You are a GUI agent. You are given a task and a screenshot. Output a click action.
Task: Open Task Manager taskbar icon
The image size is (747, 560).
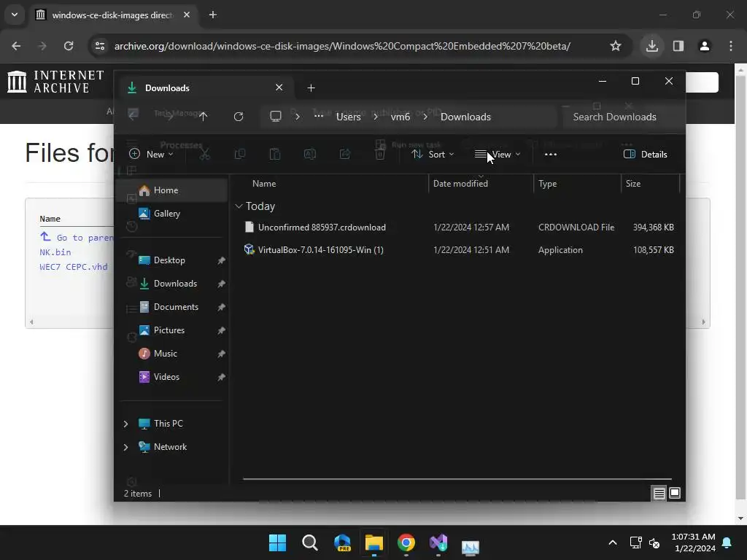click(x=471, y=546)
